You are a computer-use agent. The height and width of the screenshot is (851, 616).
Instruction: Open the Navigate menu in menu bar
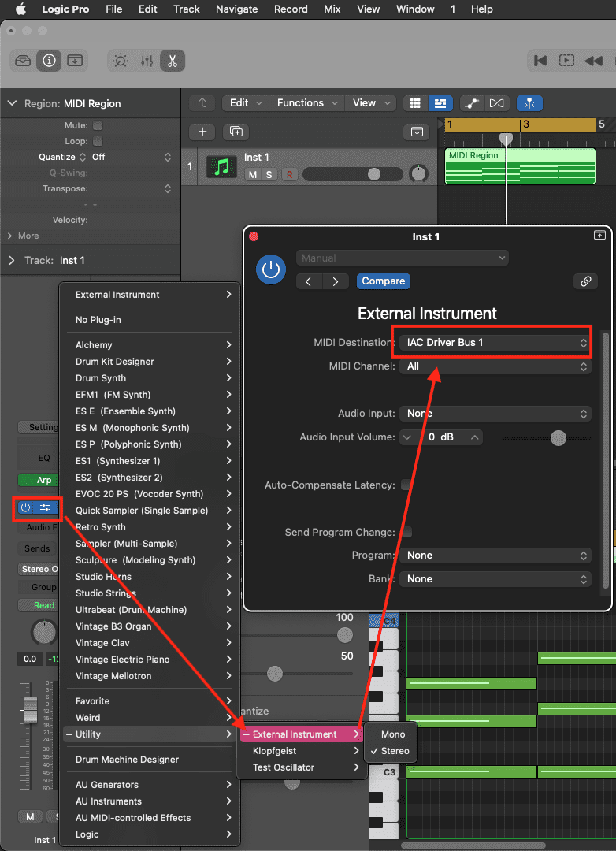coord(236,9)
